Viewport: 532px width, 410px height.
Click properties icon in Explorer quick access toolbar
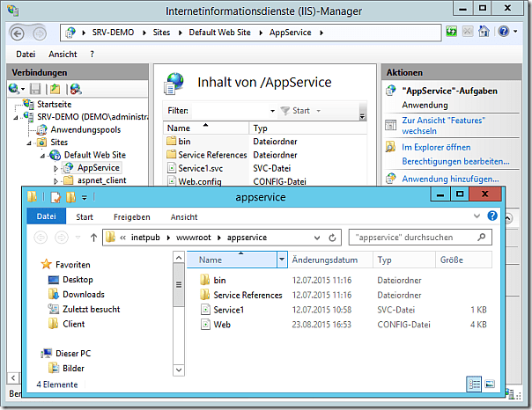coord(55,197)
